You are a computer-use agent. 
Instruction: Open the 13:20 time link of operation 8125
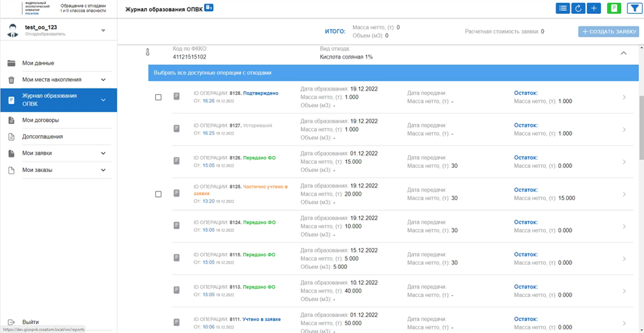209,201
